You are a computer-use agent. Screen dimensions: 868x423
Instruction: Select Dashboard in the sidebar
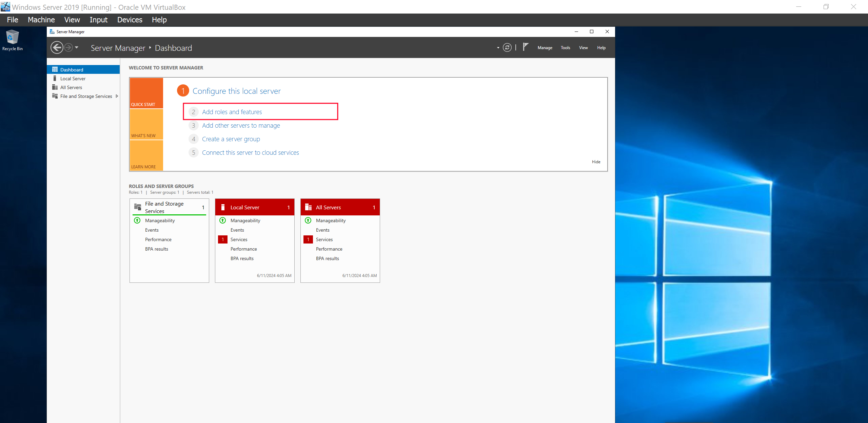click(x=83, y=69)
